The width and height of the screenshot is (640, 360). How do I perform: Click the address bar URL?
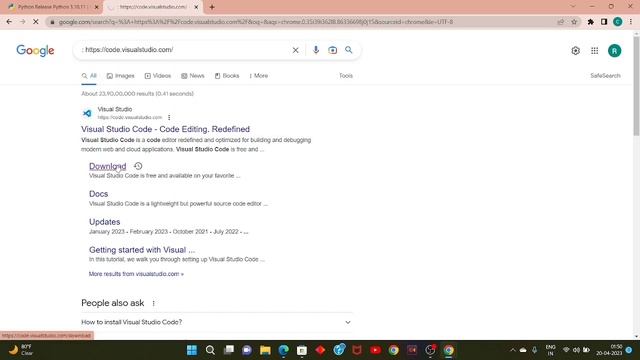(x=256, y=22)
